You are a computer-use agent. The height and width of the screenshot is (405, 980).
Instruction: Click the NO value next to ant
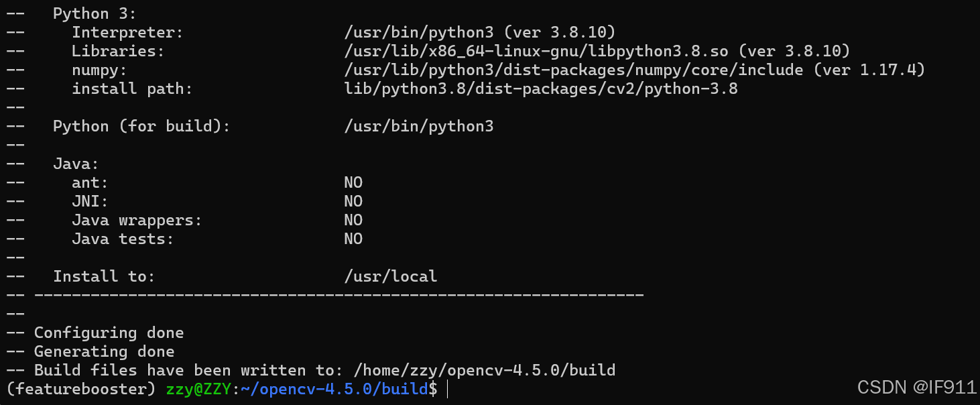(x=353, y=182)
